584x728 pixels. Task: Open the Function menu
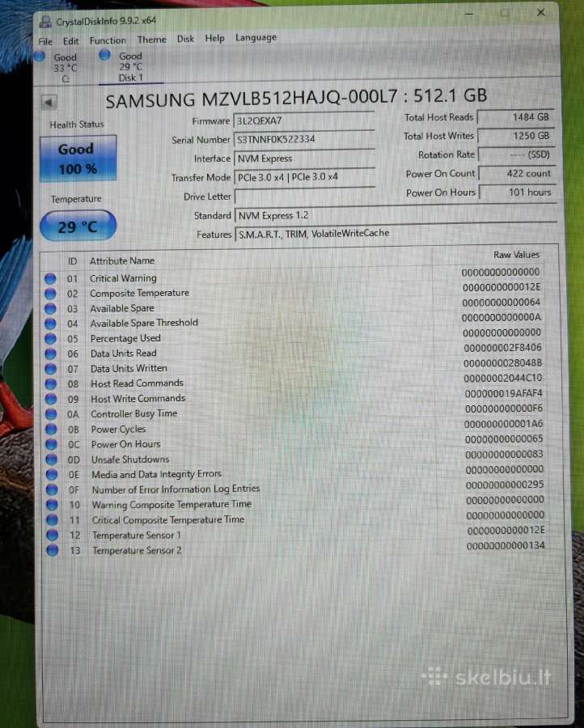[x=108, y=40]
